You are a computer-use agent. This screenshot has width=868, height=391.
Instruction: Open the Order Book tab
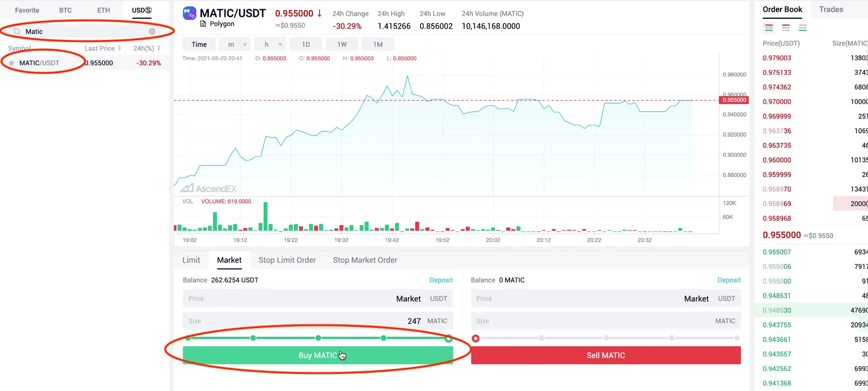782,9
